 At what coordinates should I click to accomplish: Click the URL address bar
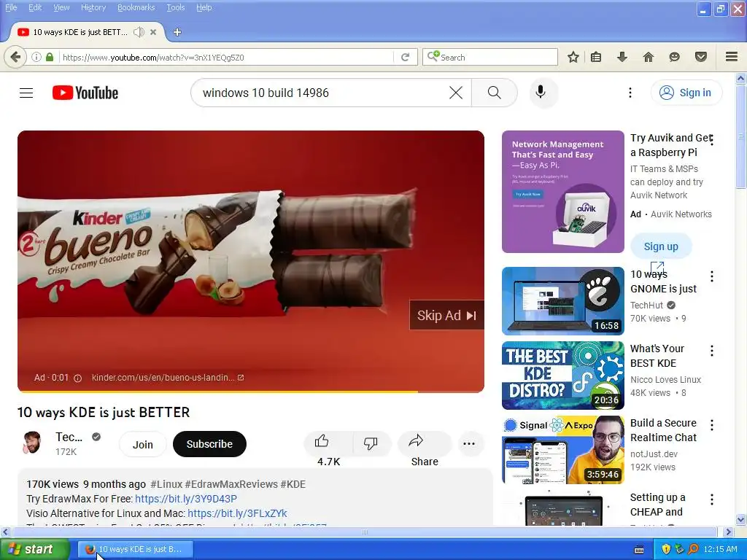pyautogui.click(x=227, y=57)
